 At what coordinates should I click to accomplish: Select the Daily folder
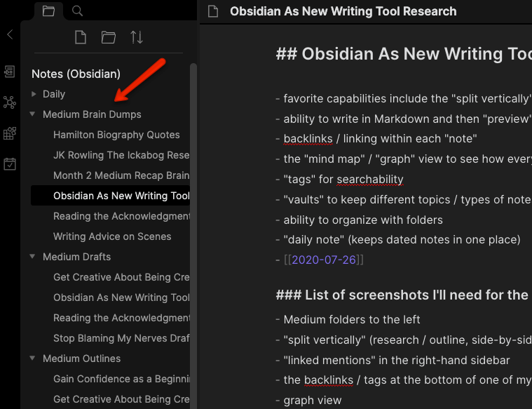(54, 94)
